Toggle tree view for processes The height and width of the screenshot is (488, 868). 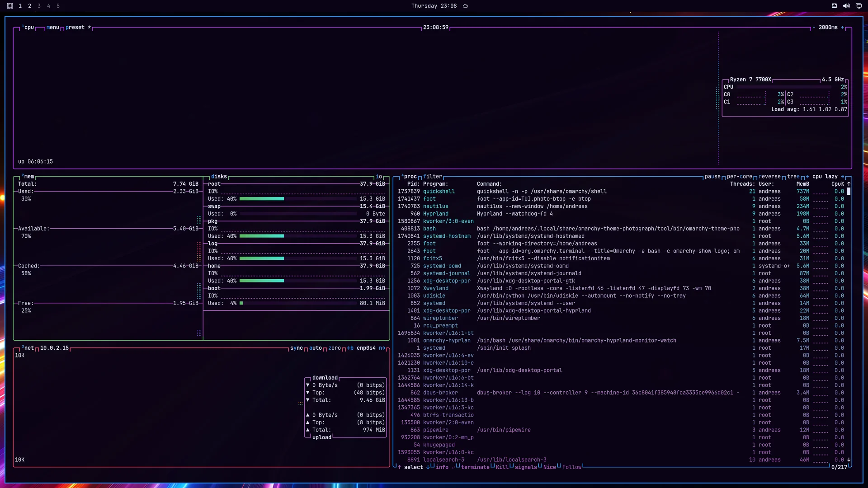pos(793,177)
